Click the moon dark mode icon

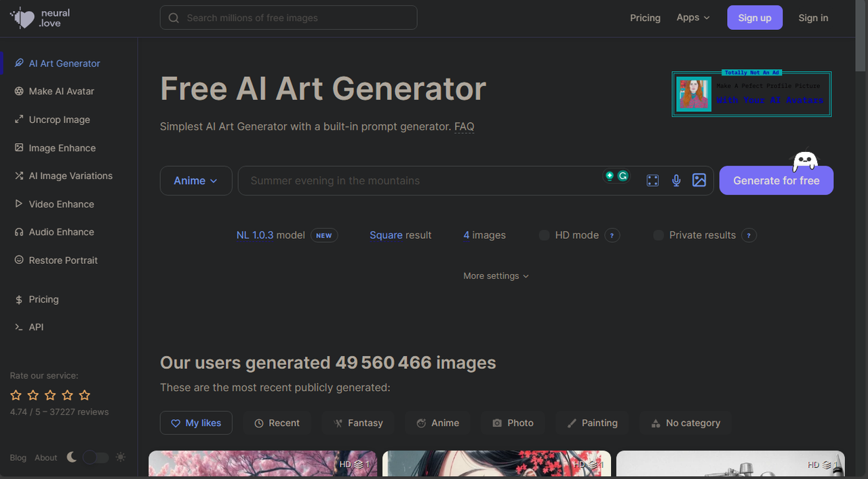[x=71, y=457]
